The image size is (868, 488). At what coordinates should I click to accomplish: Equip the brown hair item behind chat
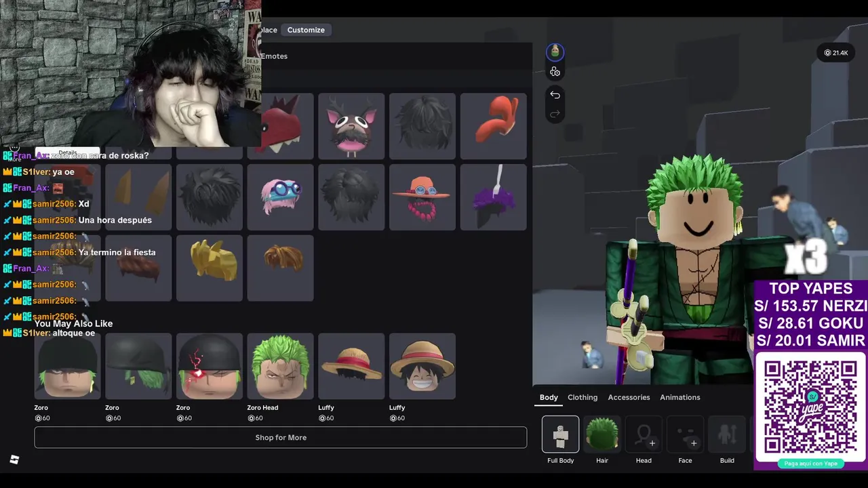click(138, 267)
